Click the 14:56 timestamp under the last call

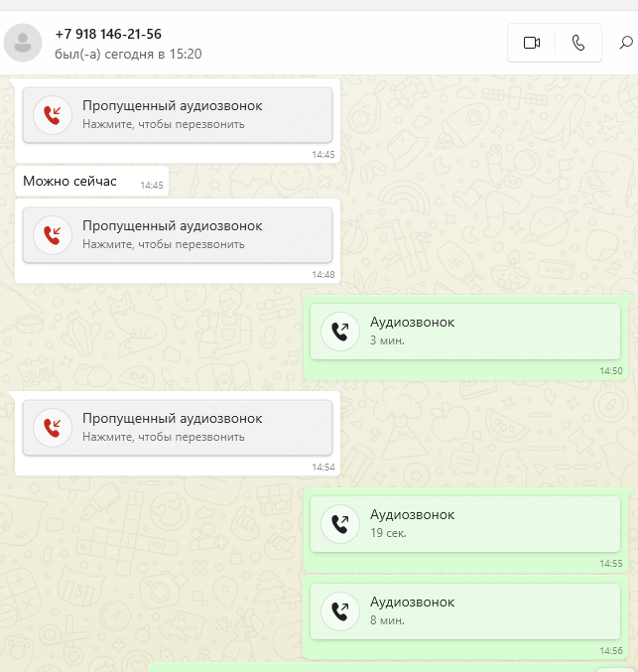[611, 650]
